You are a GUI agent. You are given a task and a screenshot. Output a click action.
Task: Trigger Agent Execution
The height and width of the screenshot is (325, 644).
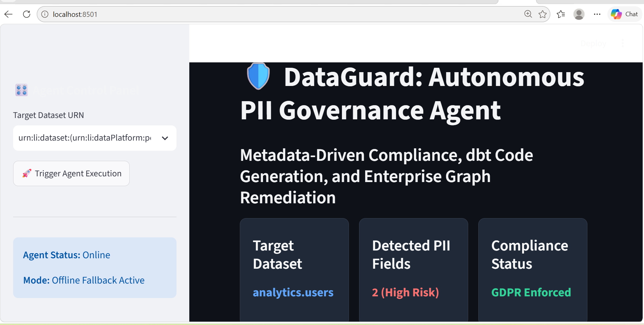[71, 174]
